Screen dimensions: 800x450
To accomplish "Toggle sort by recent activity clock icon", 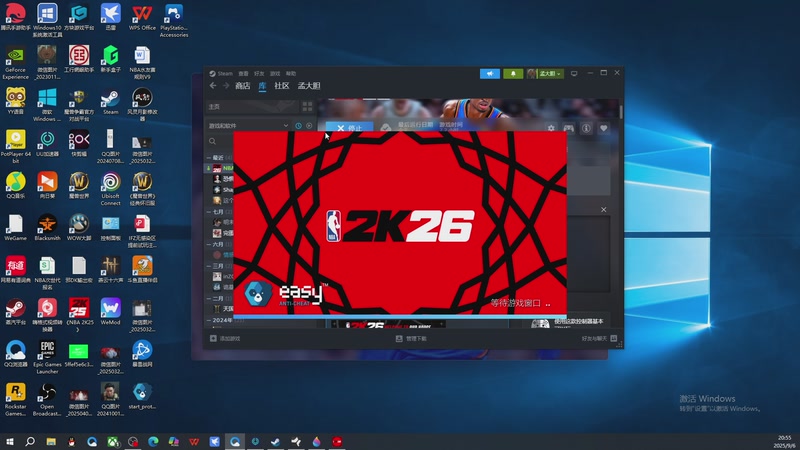I will [x=298, y=126].
